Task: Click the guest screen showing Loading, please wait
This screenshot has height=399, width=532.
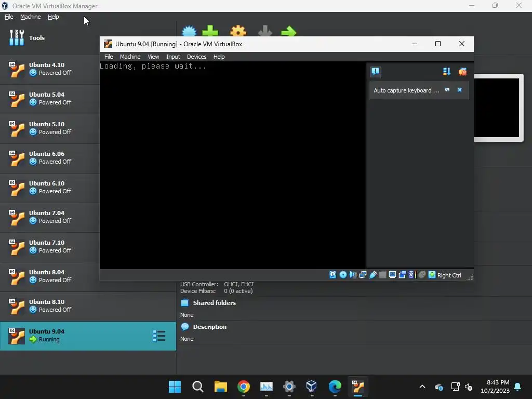Action: 233,165
